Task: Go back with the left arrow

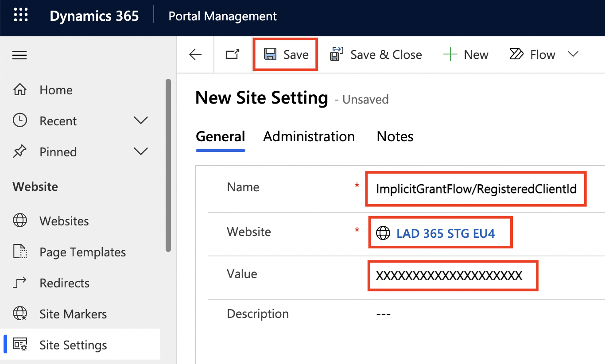Action: 195,54
